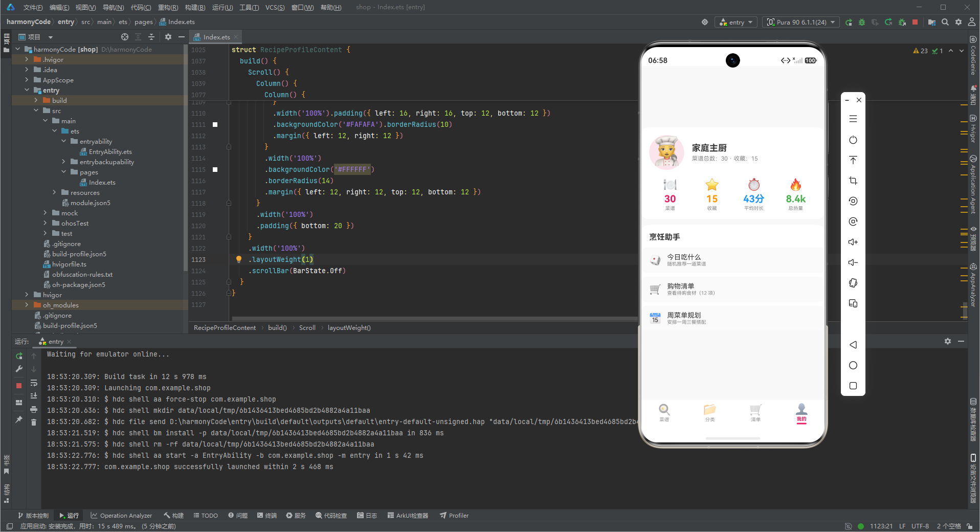The width and height of the screenshot is (980, 532).
Task: Expand the resources folder
Action: coord(54,192)
